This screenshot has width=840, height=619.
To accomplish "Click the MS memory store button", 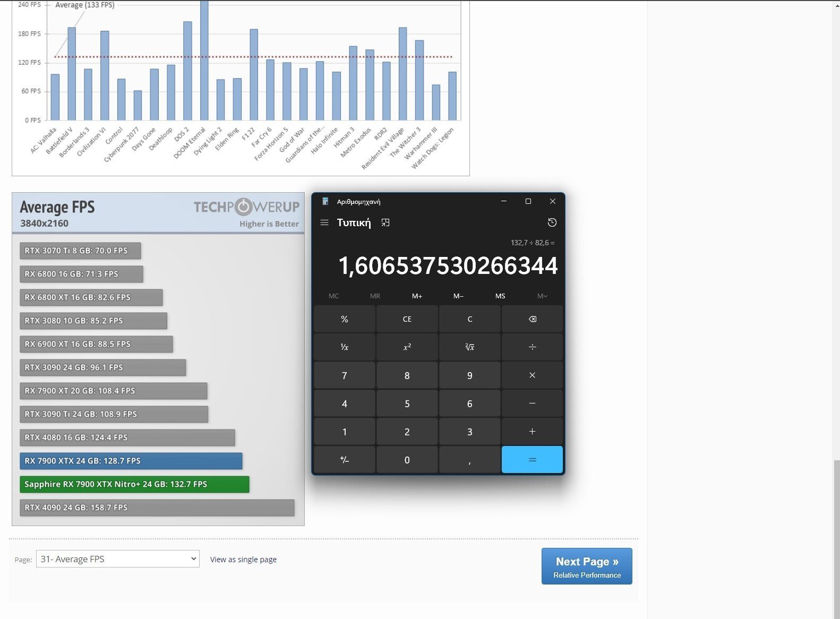I will (x=500, y=296).
